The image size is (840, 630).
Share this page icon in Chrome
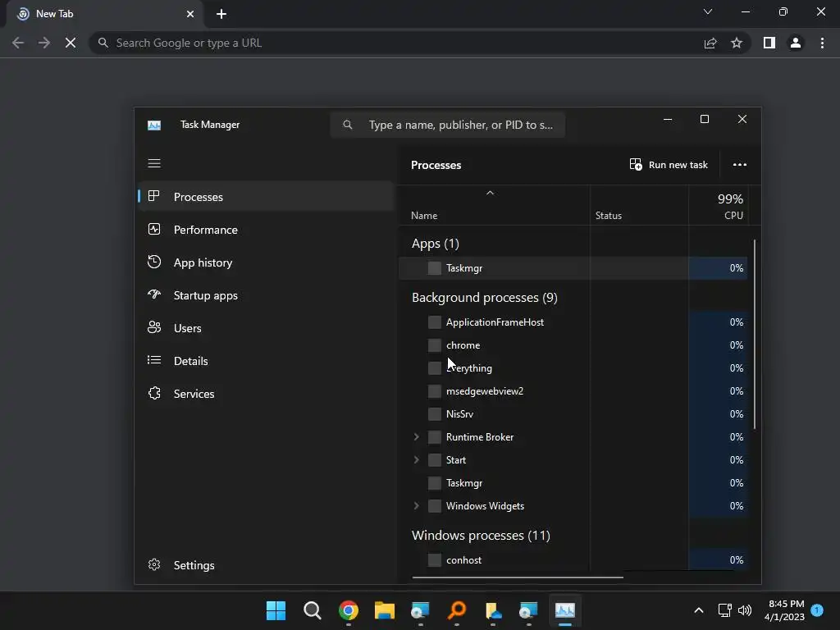(710, 43)
